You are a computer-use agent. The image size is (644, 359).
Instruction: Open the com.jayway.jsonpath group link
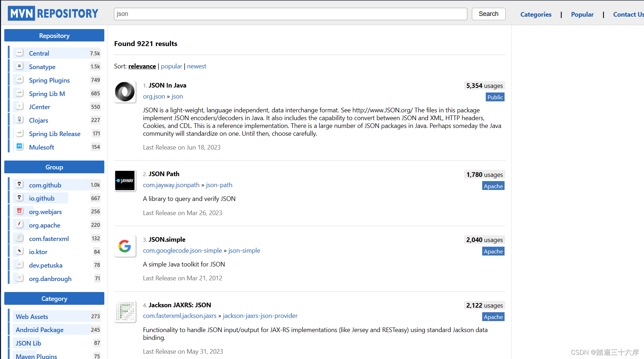pos(171,185)
